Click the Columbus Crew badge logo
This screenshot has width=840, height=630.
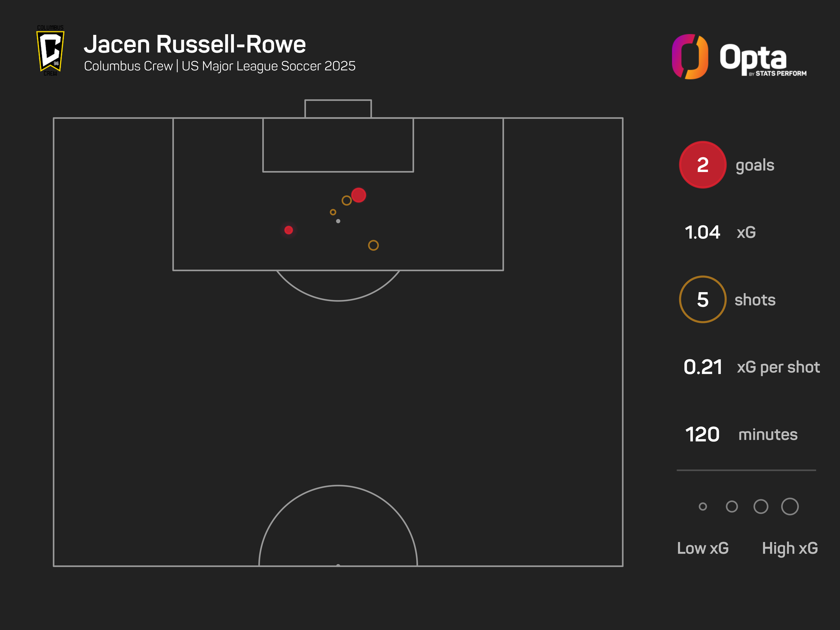(50, 51)
